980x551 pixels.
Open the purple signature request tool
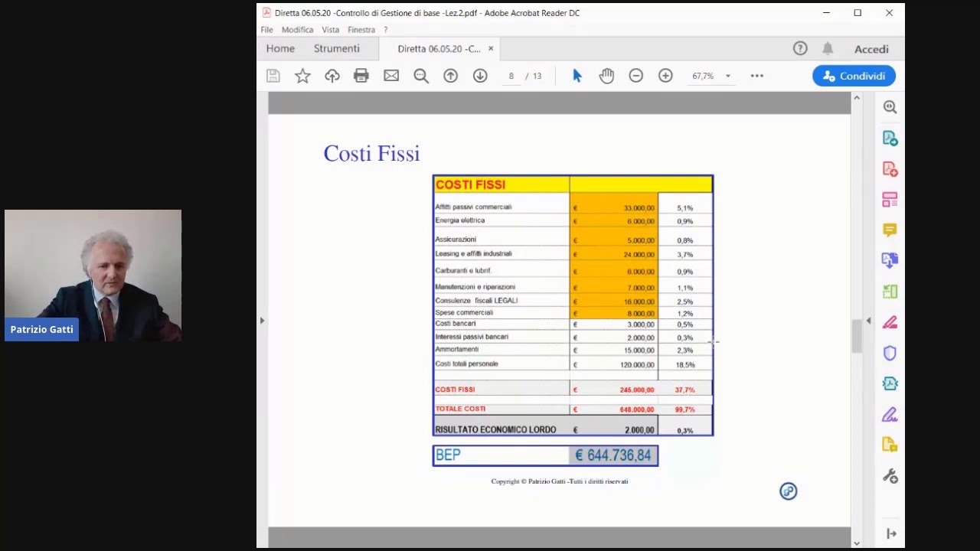tap(890, 414)
